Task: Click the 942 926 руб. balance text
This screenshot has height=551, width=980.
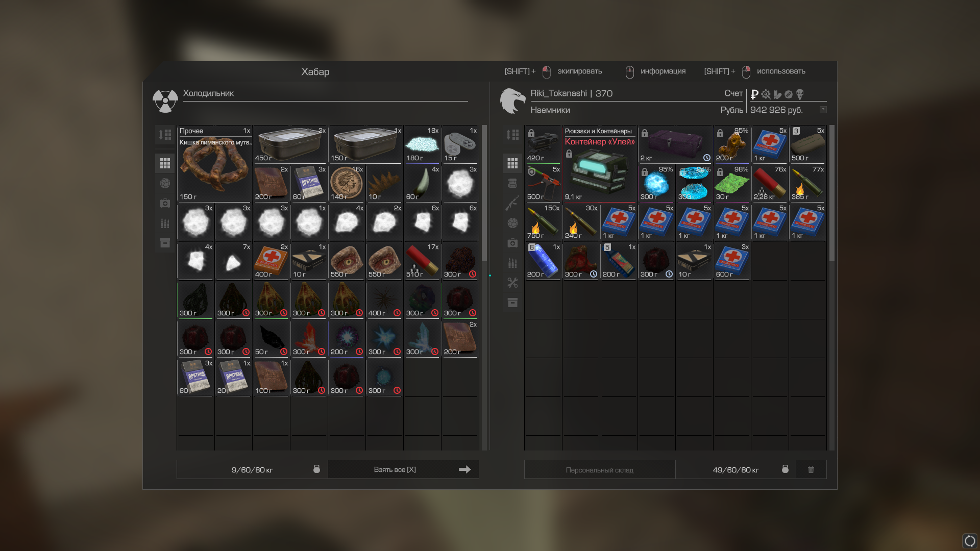Action: [x=776, y=110]
